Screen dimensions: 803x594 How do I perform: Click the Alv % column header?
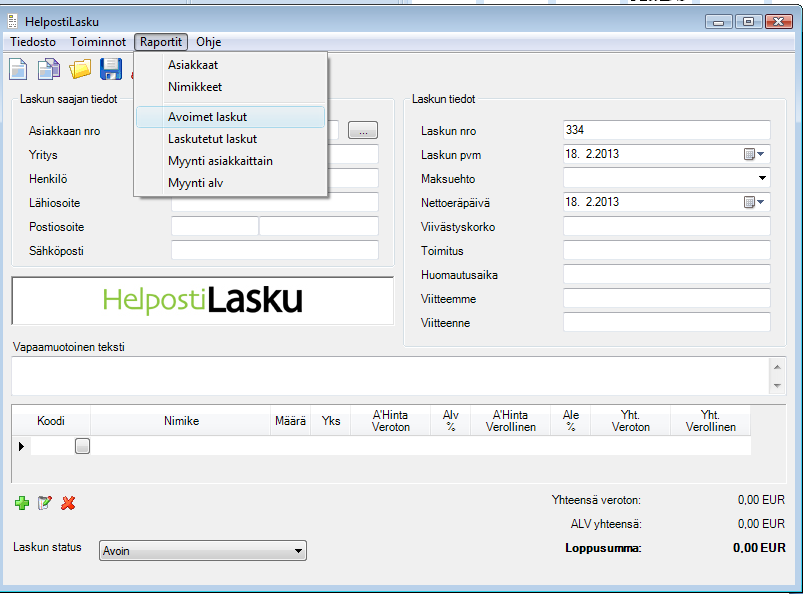pos(451,421)
